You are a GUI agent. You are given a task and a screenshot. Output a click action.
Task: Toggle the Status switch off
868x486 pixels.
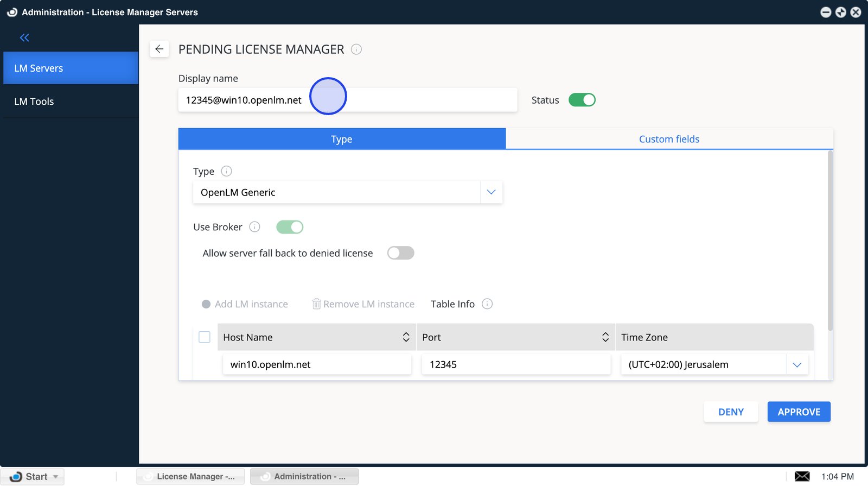582,100
